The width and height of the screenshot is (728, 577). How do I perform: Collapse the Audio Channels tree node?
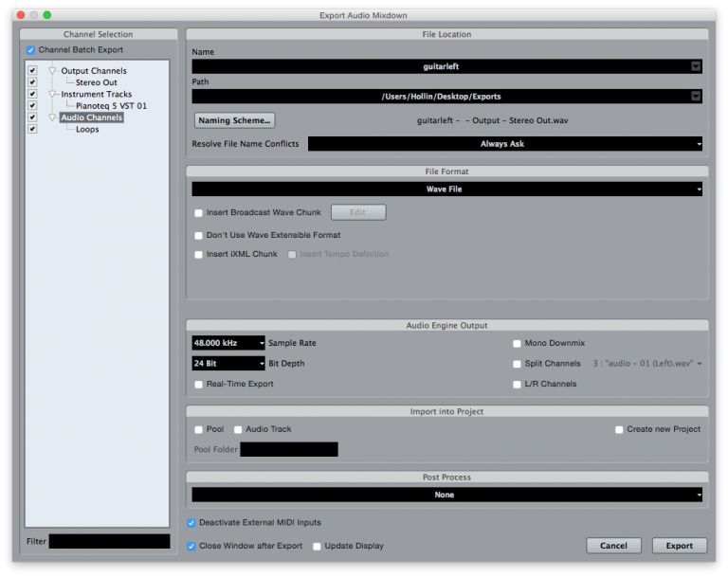(52, 117)
